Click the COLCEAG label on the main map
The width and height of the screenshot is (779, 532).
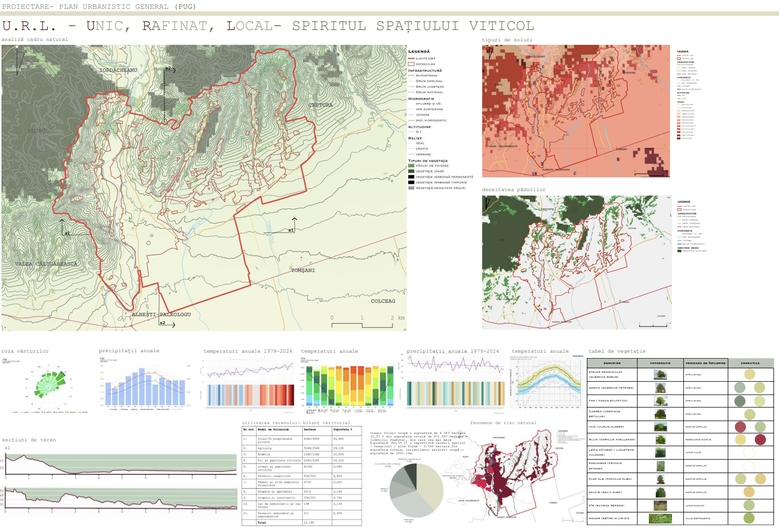(383, 301)
